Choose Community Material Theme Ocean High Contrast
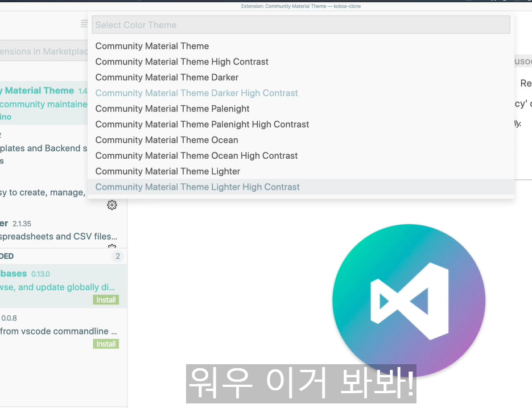Viewport: 532px width, 408px height. [301, 155]
